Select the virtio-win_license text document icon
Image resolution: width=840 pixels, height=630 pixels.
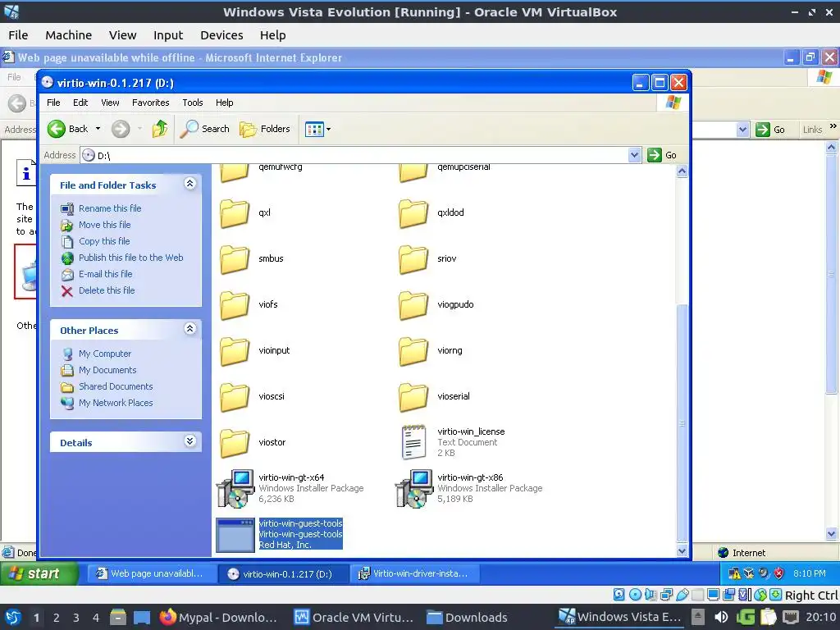[413, 442]
